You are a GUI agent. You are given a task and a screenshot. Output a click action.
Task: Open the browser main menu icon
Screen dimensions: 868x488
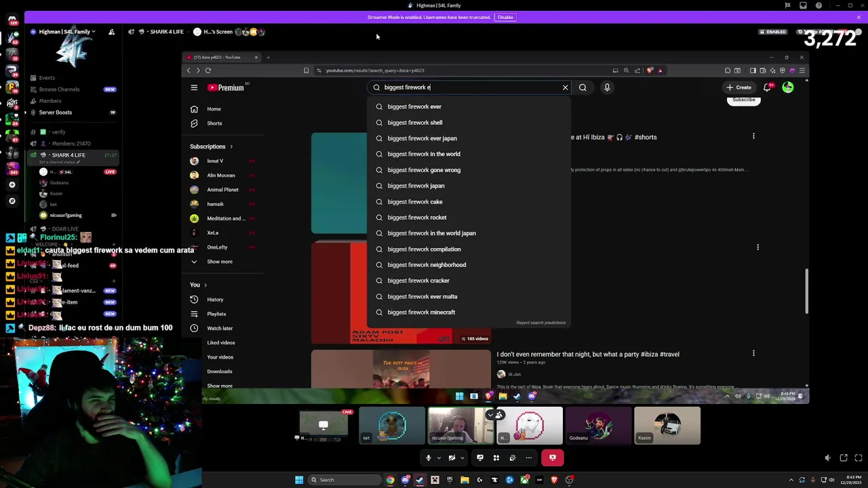(x=802, y=70)
